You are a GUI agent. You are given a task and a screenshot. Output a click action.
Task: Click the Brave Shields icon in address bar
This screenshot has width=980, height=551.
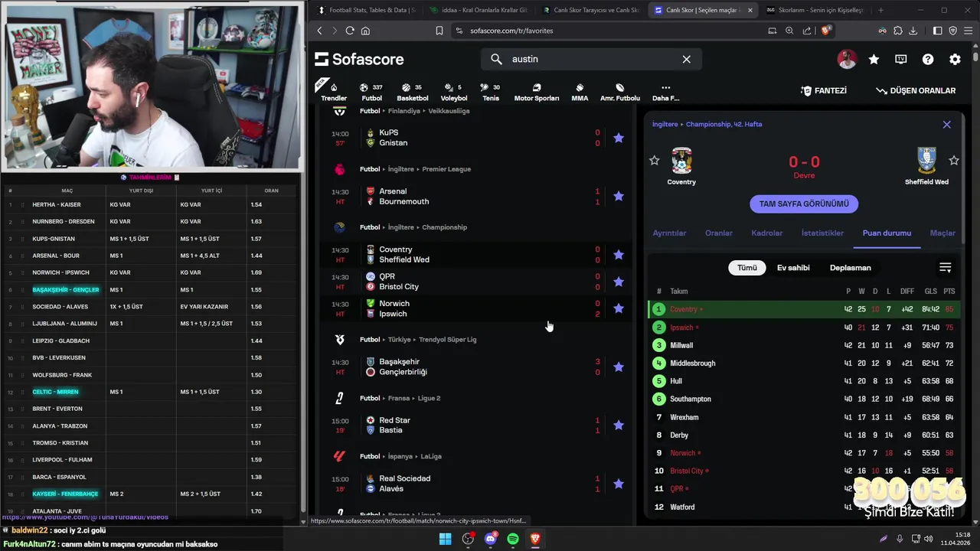click(826, 31)
